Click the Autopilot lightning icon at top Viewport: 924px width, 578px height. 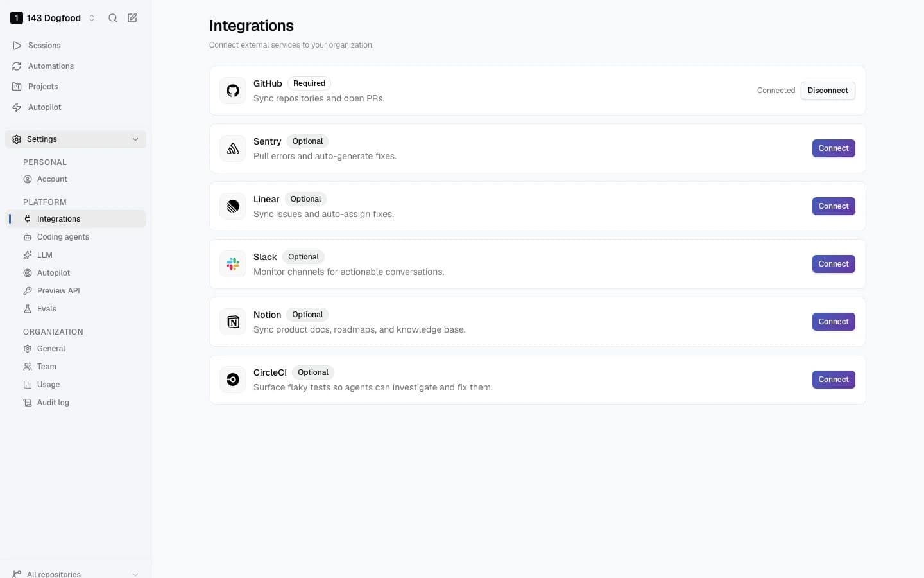(17, 107)
